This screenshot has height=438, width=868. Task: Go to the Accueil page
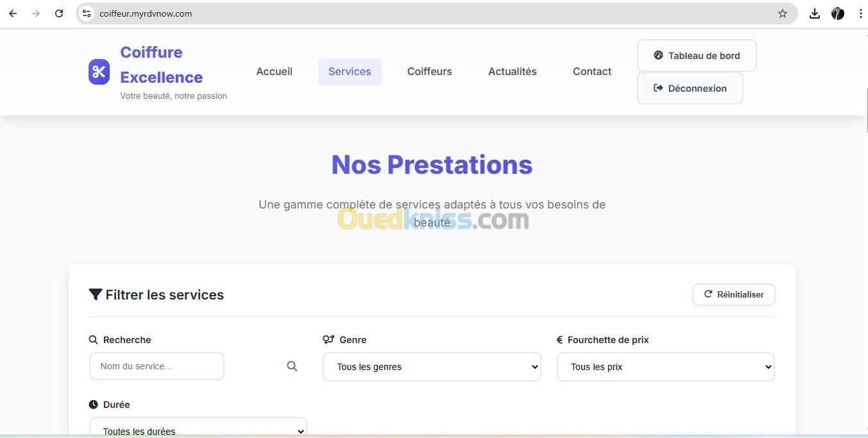pos(274,72)
